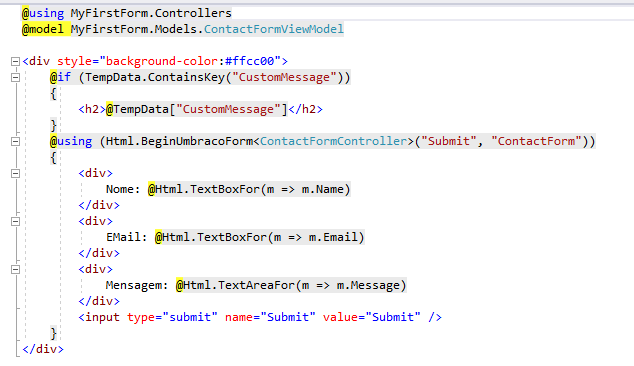The width and height of the screenshot is (634, 366).
Task: Collapse the div with background-color style
Action: [15, 61]
